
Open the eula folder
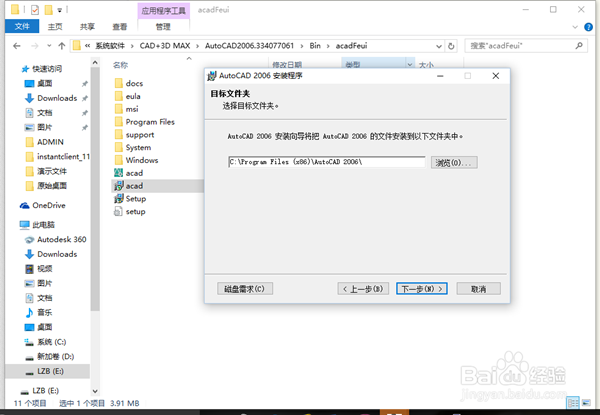click(127, 96)
